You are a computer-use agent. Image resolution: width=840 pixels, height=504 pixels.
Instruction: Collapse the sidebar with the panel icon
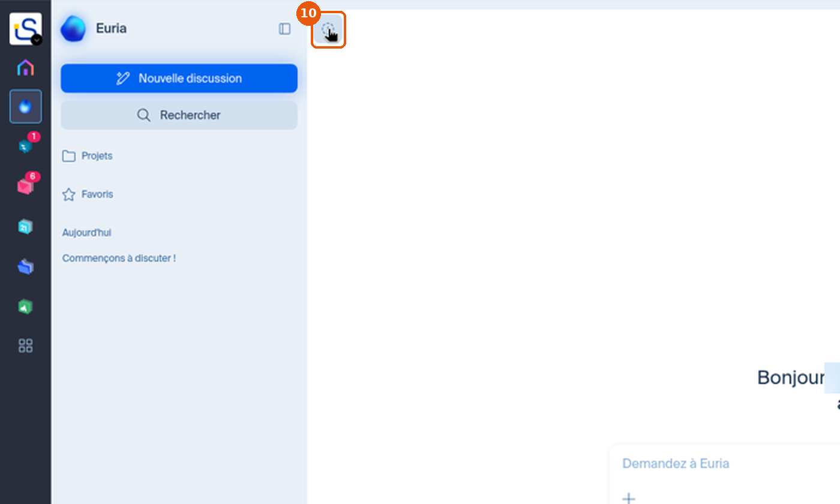coord(285,29)
